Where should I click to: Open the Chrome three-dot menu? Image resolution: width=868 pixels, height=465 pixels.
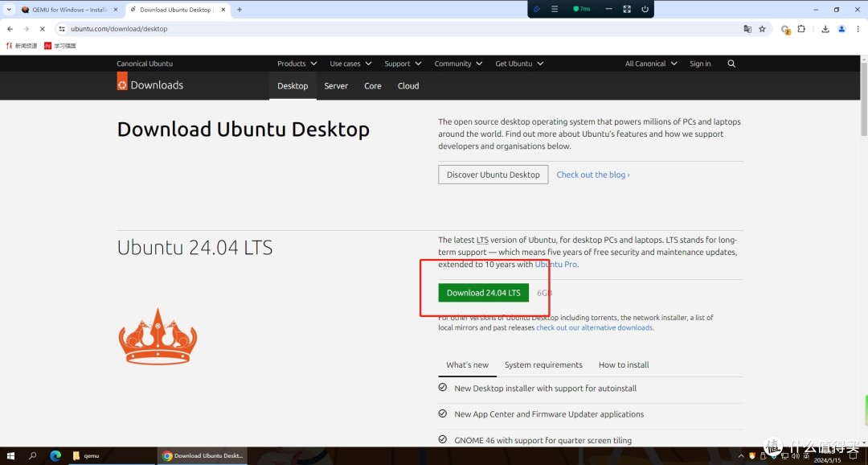click(858, 29)
